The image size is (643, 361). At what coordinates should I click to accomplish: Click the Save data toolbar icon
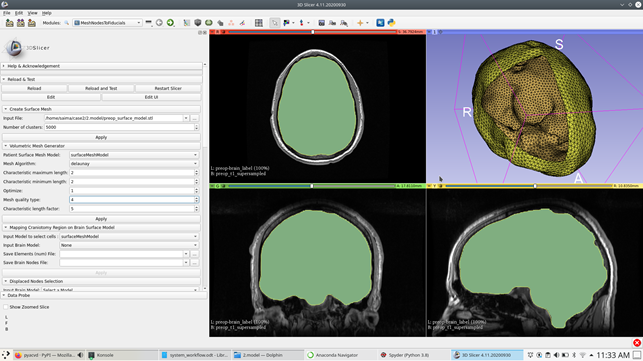coord(32,23)
